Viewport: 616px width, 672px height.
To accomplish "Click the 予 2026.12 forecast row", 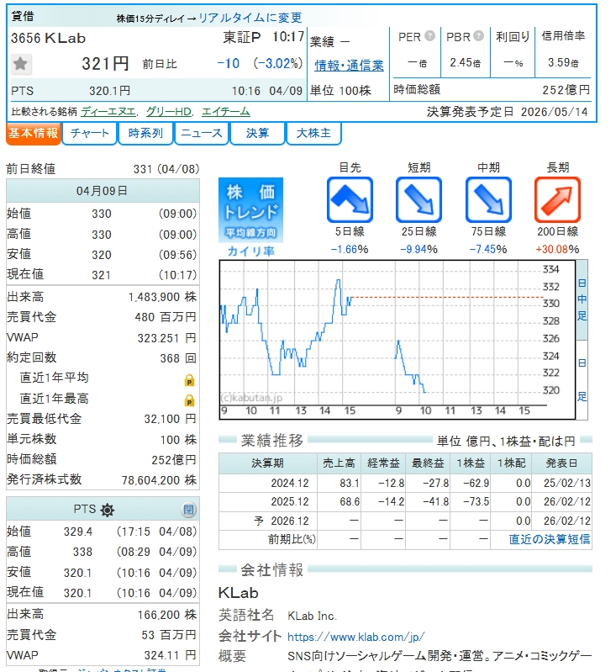I will click(405, 521).
